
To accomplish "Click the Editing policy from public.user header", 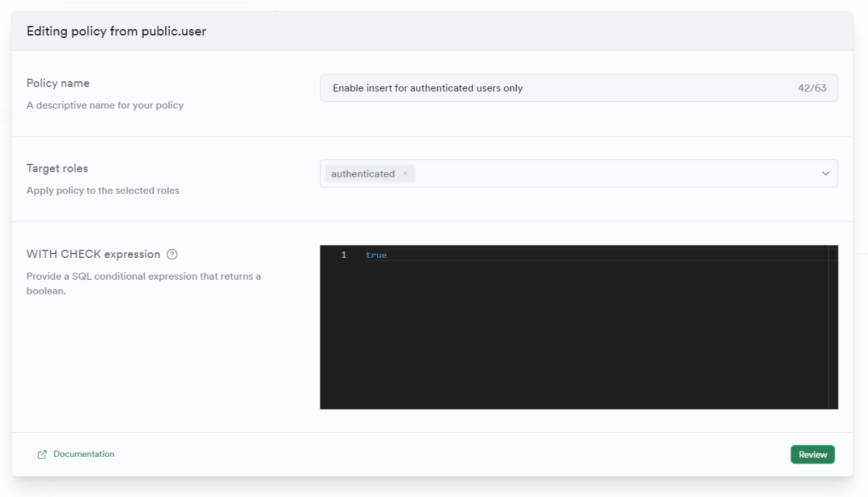I will 116,31.
